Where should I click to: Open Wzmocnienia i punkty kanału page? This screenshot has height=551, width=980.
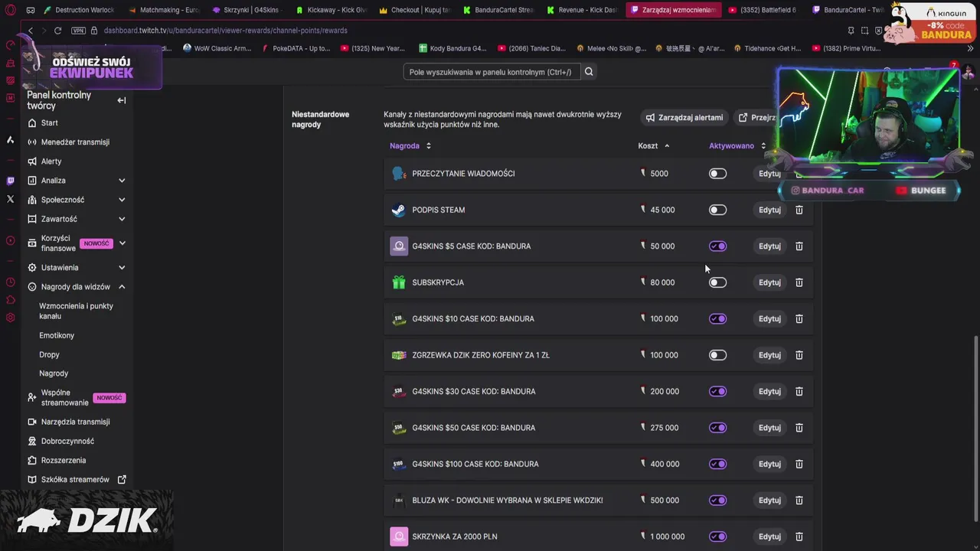point(76,311)
